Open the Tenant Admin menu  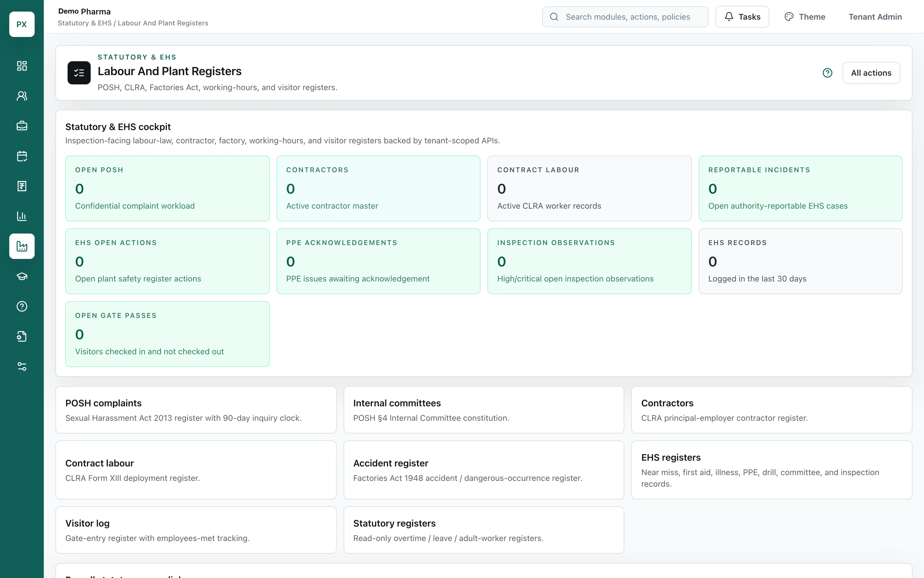tap(875, 17)
